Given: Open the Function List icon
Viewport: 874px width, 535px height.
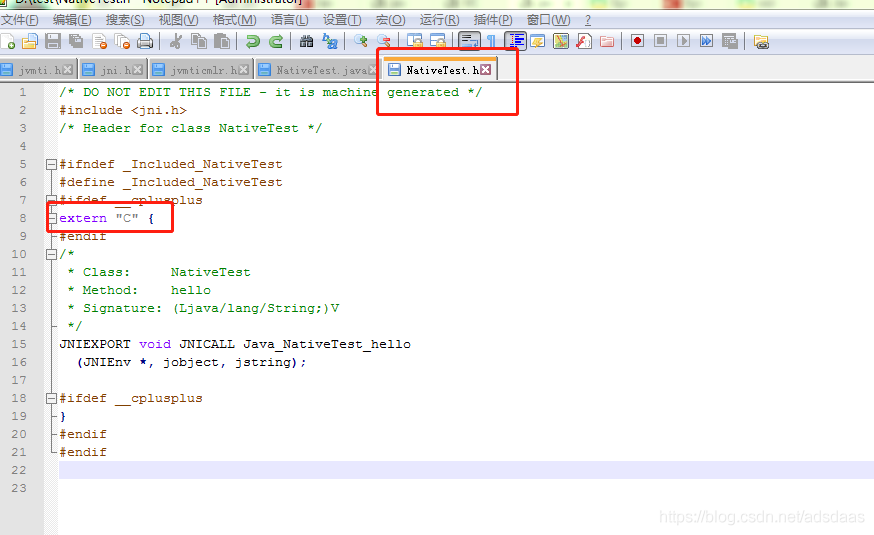Looking at the screenshot, I should coord(584,41).
